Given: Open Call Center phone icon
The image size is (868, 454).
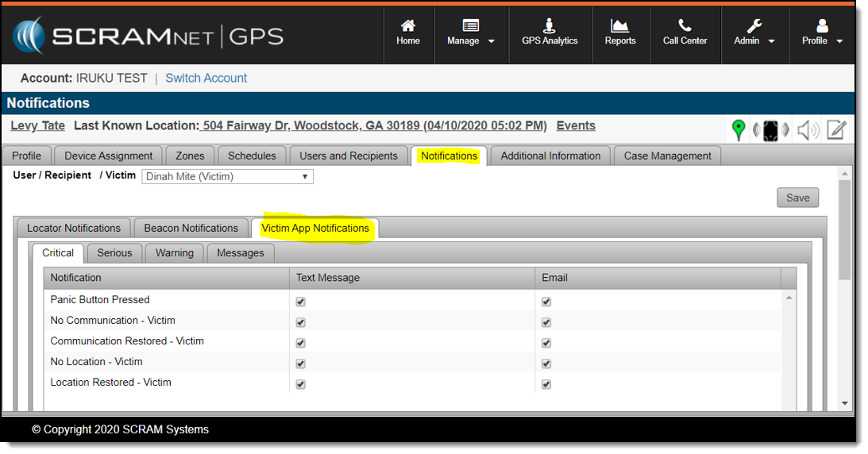Looking at the screenshot, I should pos(685,33).
